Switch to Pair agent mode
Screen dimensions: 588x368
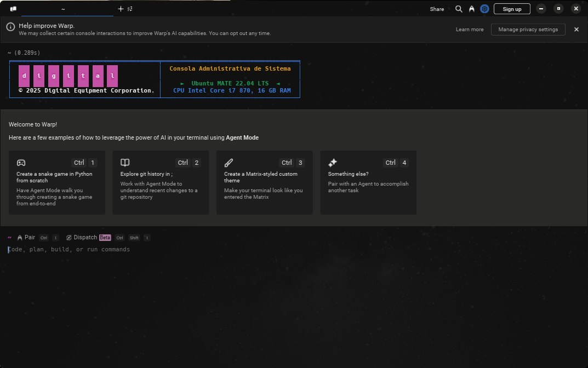point(26,238)
